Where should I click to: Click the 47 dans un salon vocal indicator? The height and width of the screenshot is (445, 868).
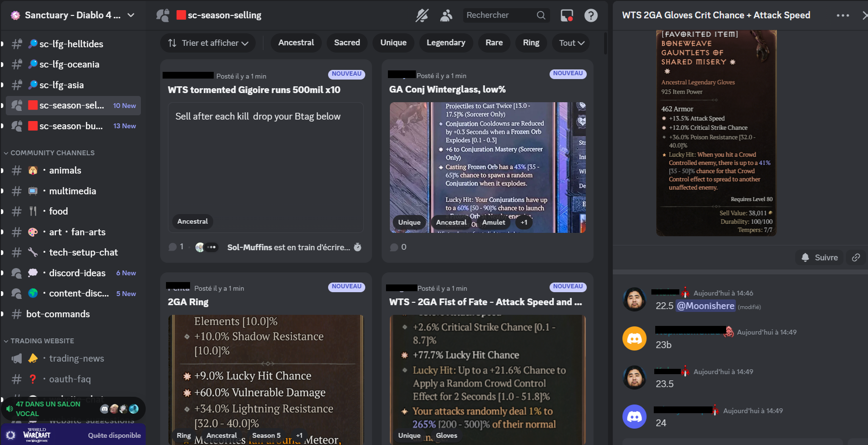73,409
